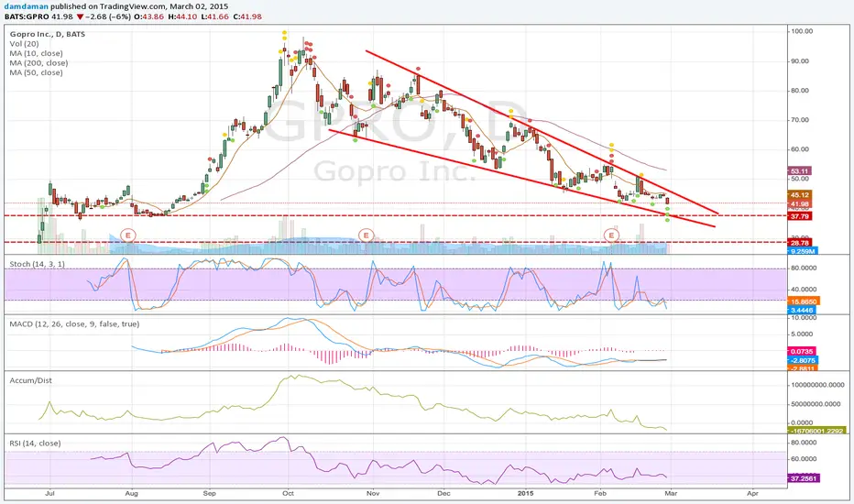
Task: Click the open value O:43.86
Action: (x=149, y=16)
